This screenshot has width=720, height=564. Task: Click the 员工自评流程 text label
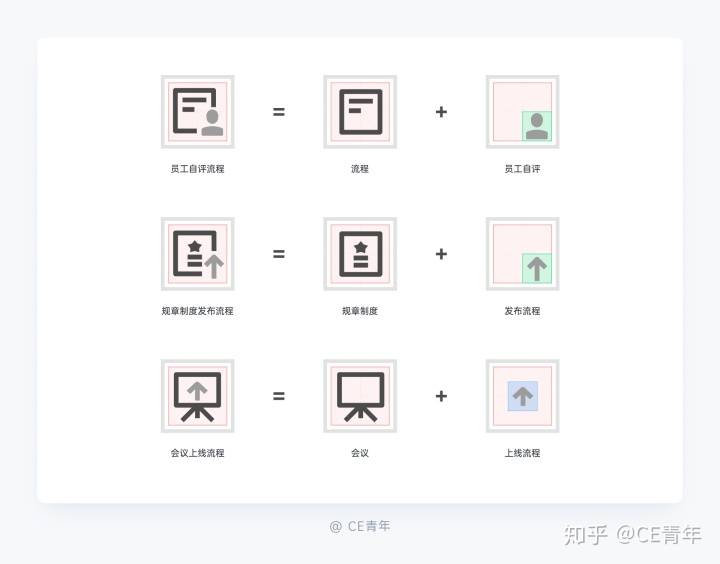coord(197,169)
